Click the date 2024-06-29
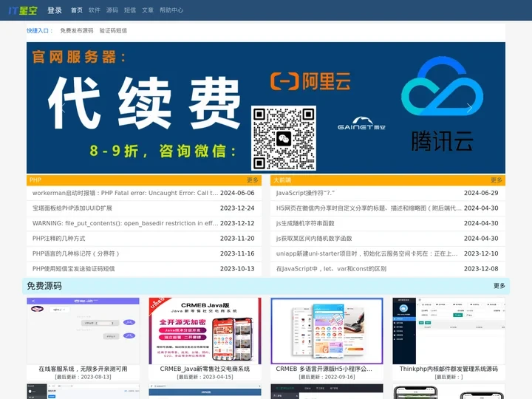 tap(481, 193)
